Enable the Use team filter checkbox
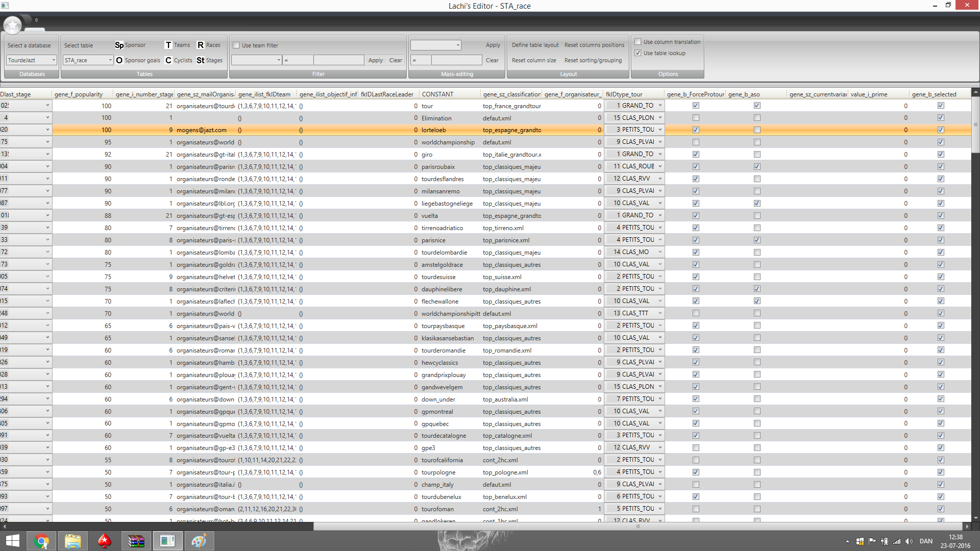 [x=236, y=45]
